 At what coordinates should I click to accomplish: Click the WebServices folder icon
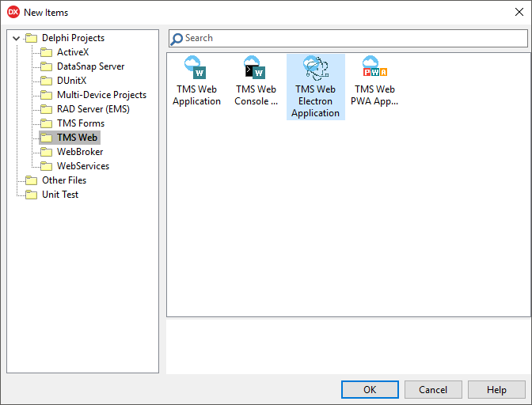click(47, 166)
